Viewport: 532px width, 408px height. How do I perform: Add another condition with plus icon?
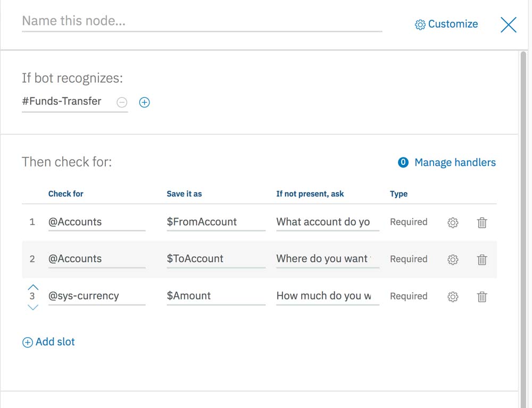144,102
